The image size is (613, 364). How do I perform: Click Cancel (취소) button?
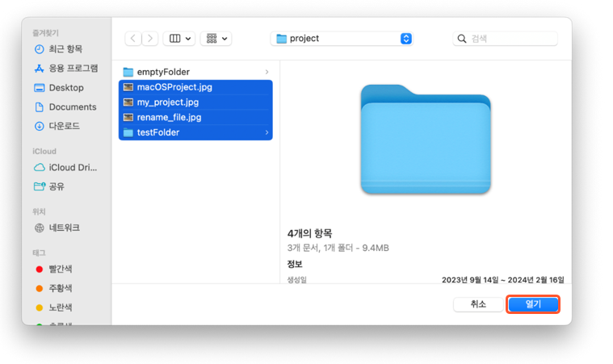coord(478,304)
